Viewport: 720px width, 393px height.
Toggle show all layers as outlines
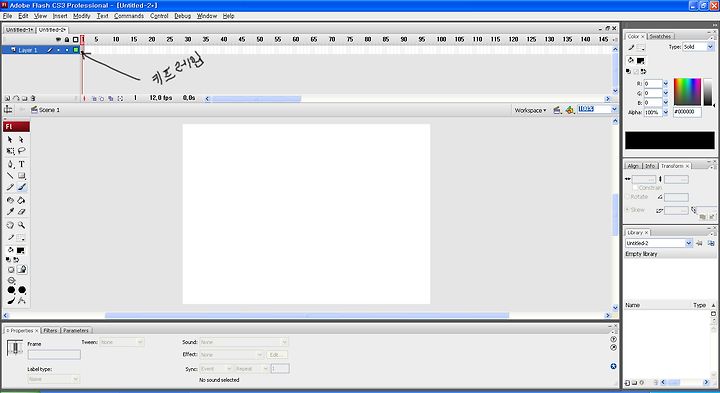pyautogui.click(x=76, y=39)
